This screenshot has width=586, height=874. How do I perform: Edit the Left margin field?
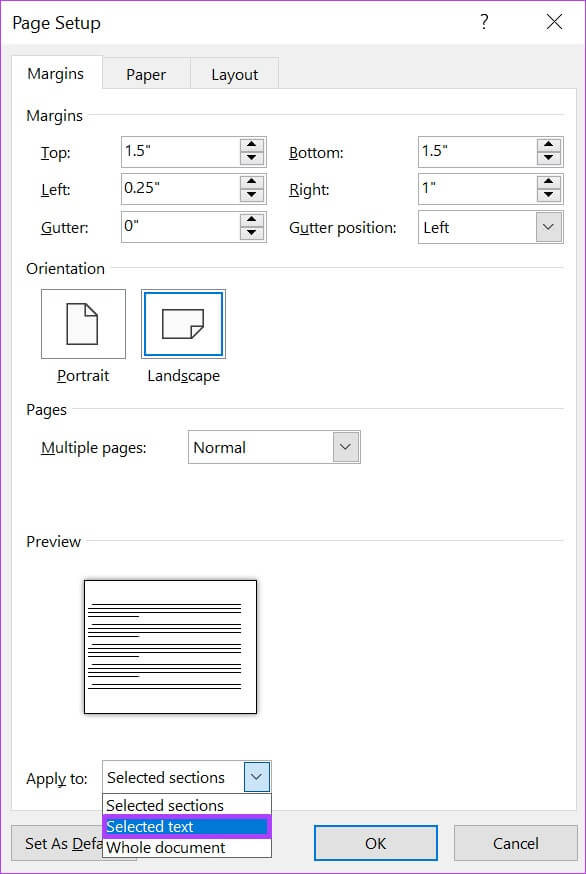(x=181, y=189)
